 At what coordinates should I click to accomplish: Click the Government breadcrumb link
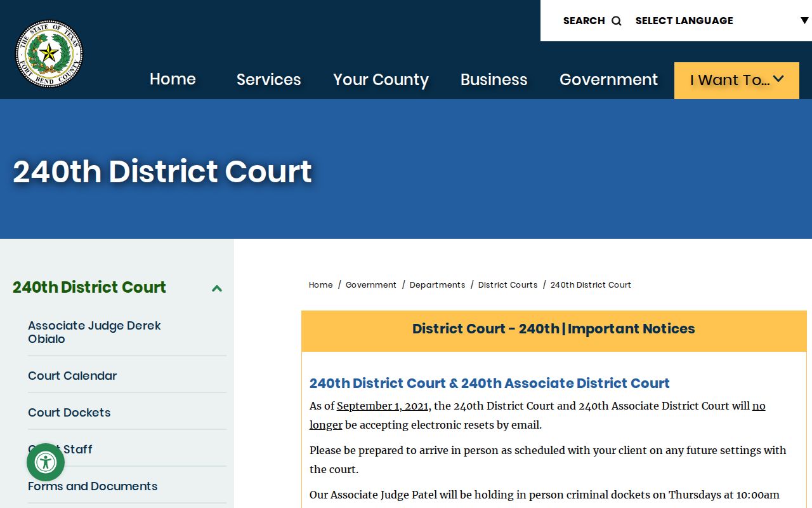point(371,285)
